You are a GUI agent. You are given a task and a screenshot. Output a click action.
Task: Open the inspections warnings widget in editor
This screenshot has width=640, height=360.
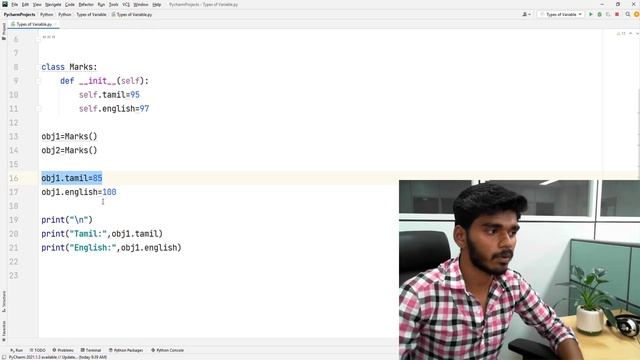tap(621, 33)
